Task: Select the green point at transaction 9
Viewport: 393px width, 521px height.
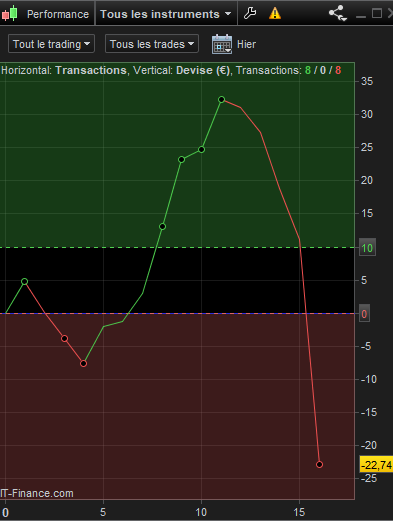Action: coord(182,160)
